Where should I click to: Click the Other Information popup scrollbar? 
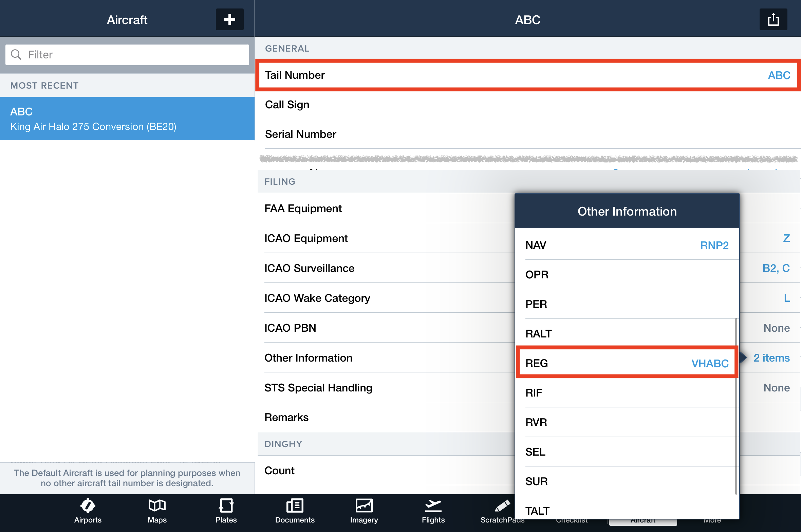(736, 406)
